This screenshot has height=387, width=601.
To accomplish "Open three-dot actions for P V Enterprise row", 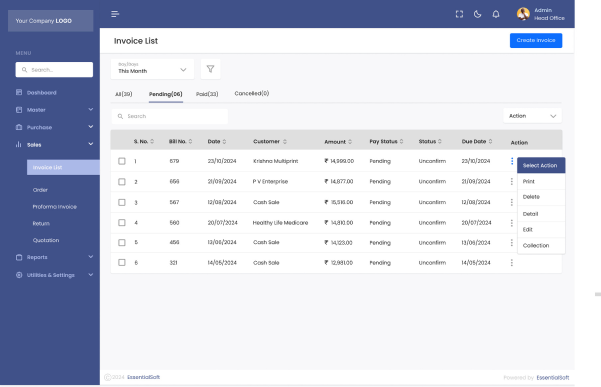I will (512, 181).
